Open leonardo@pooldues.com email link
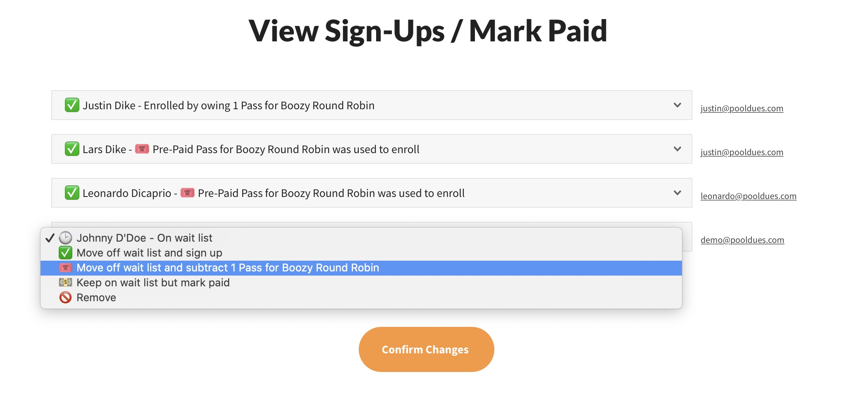Screen dimensions: 868x403 tap(748, 196)
